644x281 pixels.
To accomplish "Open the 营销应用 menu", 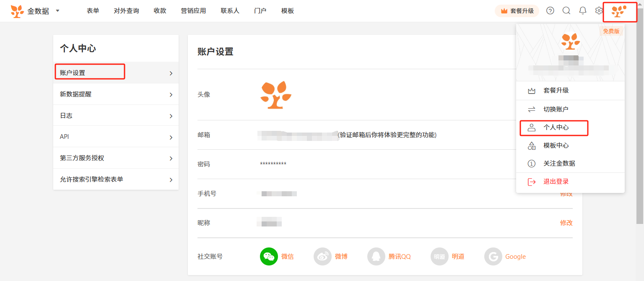I will pos(193,11).
